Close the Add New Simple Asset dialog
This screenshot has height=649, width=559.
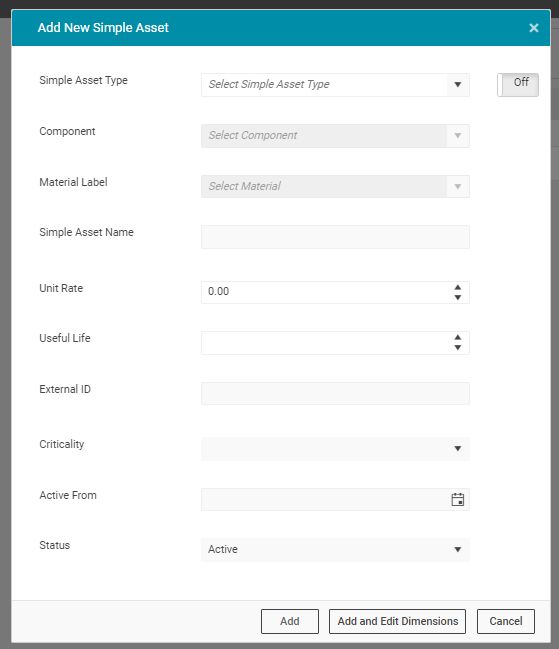click(x=534, y=28)
